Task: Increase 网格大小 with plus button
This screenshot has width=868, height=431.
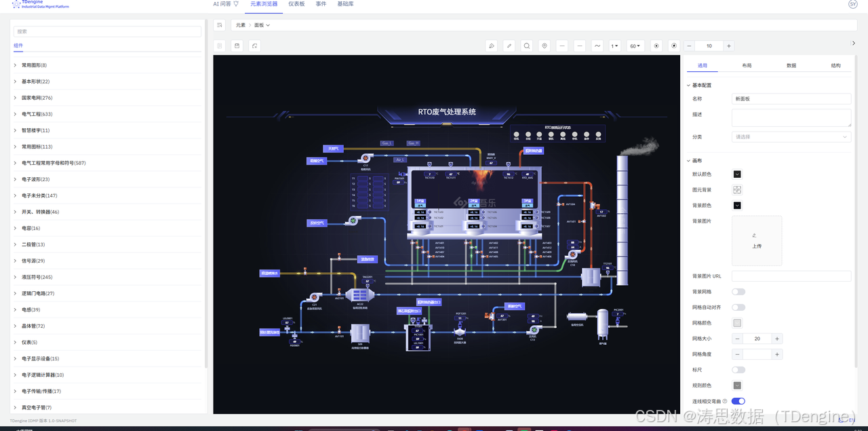Action: [777, 339]
